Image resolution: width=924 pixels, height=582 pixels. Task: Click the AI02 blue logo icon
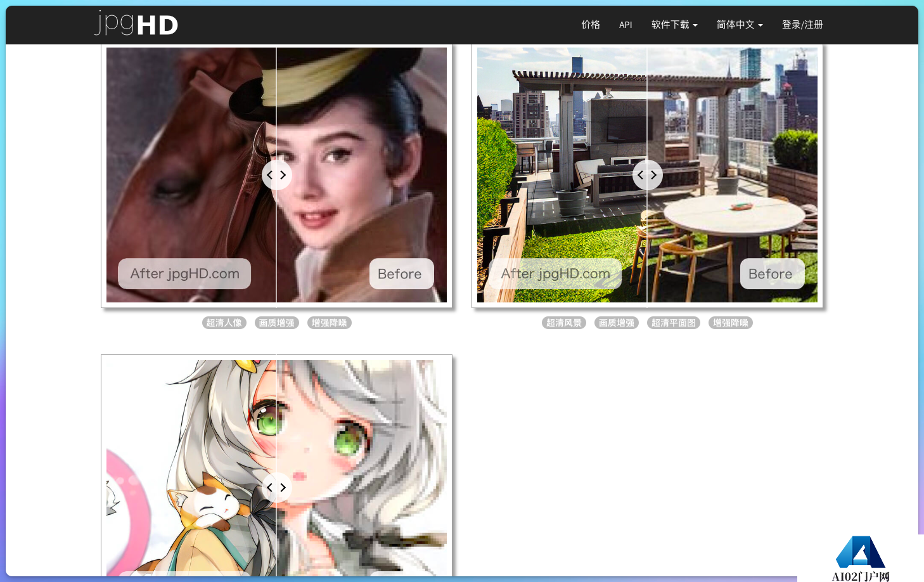(x=860, y=552)
